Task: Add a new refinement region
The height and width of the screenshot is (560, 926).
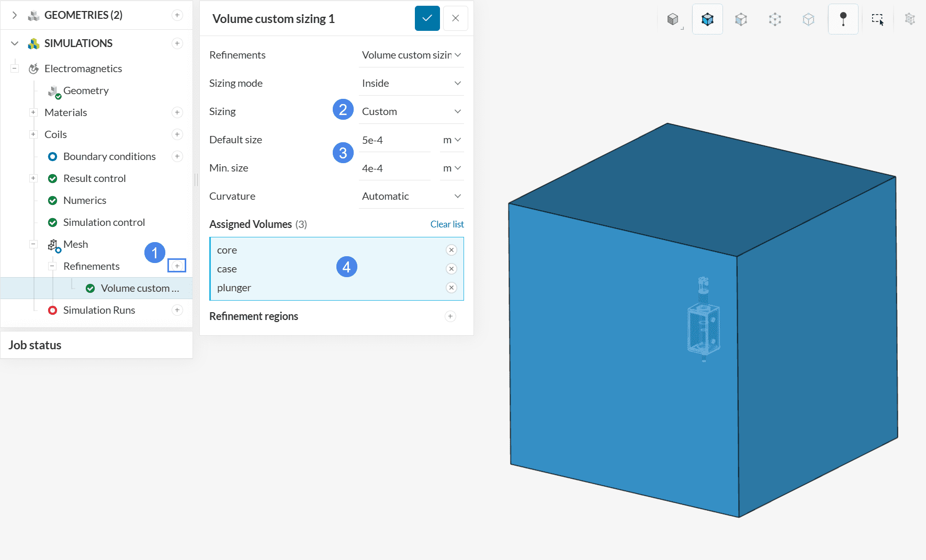Action: pos(450,316)
